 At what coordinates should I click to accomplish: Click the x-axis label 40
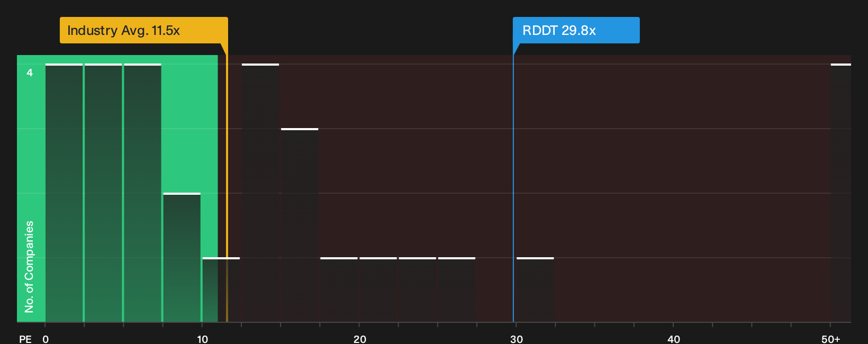[x=674, y=339]
